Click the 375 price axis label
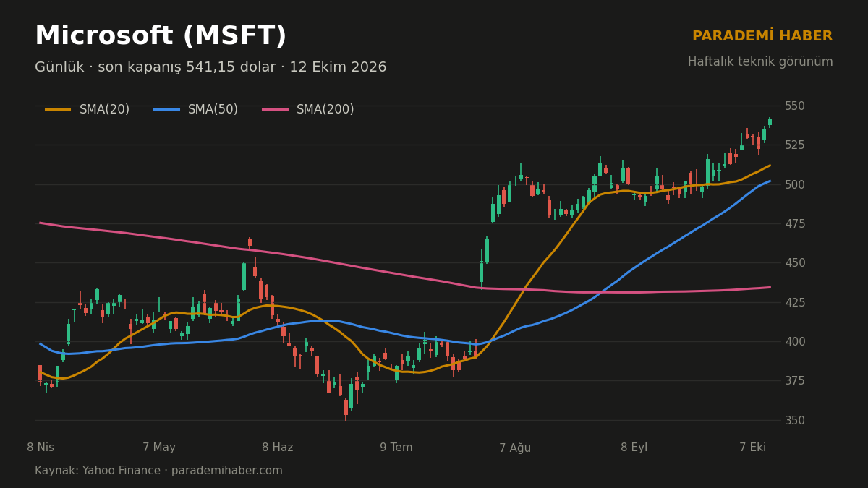The width and height of the screenshot is (868, 488). (795, 381)
